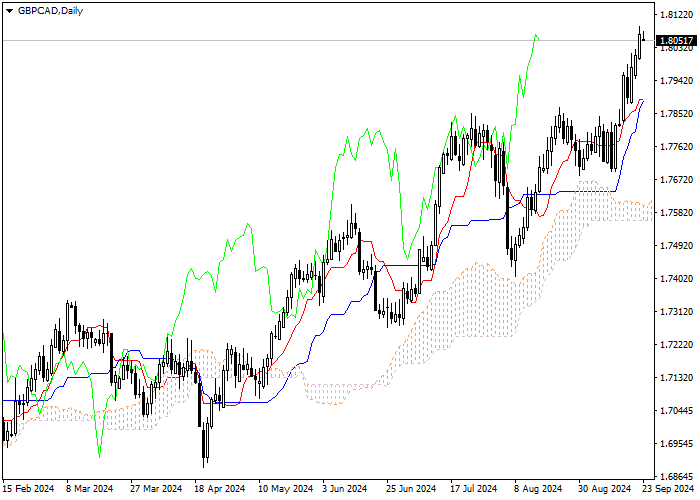The height and width of the screenshot is (500, 700).
Task: Click the 18 Apr 2024 date label
Action: [x=220, y=488]
